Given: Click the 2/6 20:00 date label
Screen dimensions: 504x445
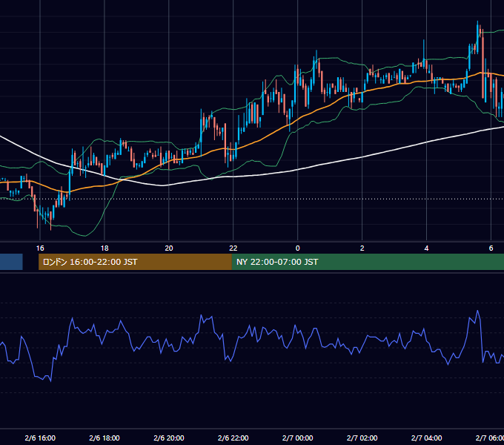Looking at the screenshot, I should pyautogui.click(x=169, y=438).
